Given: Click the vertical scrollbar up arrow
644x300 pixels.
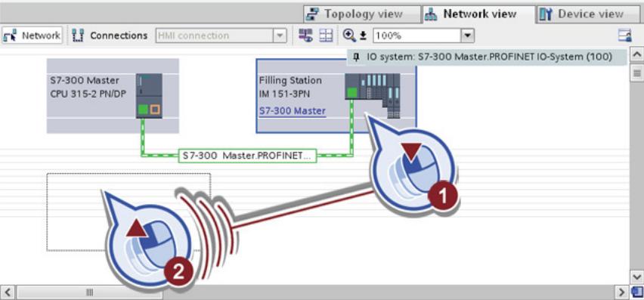Looking at the screenshot, I should coord(637,54).
